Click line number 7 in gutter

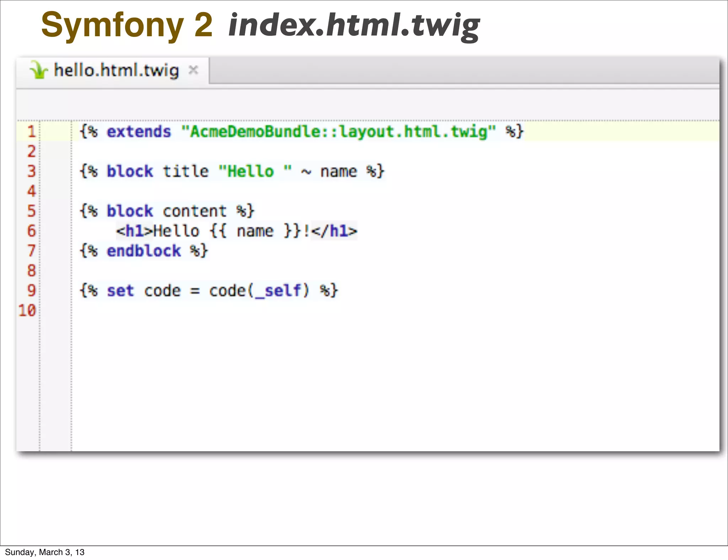pyautogui.click(x=32, y=251)
